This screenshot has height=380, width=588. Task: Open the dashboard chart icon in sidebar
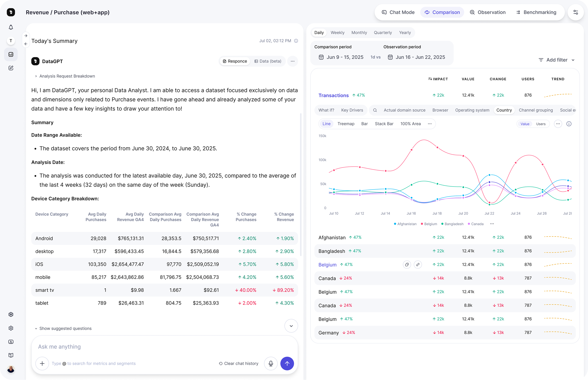coord(11,54)
